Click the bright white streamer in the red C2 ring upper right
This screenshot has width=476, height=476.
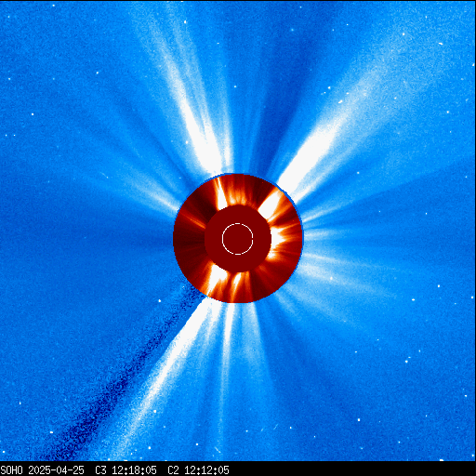tap(271, 203)
